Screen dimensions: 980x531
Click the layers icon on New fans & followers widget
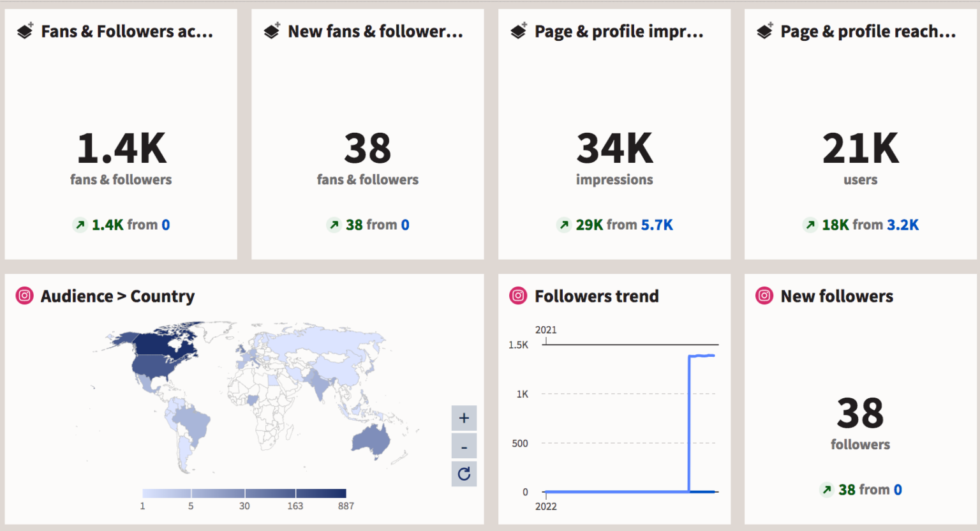point(271,31)
